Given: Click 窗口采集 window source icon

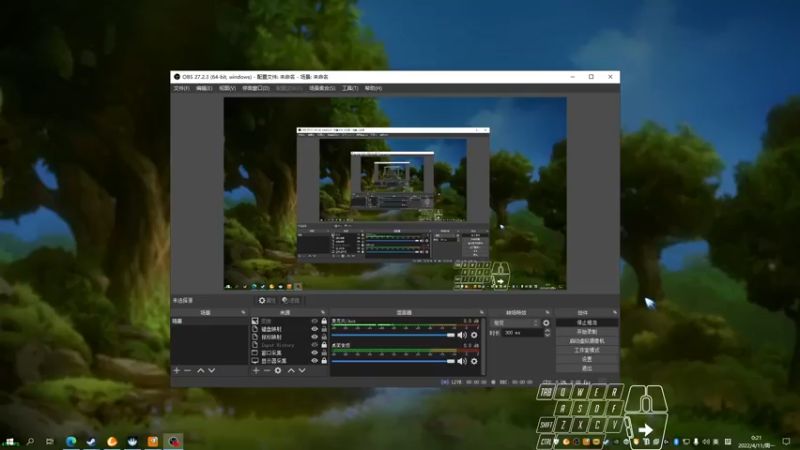Looking at the screenshot, I should 255,353.
